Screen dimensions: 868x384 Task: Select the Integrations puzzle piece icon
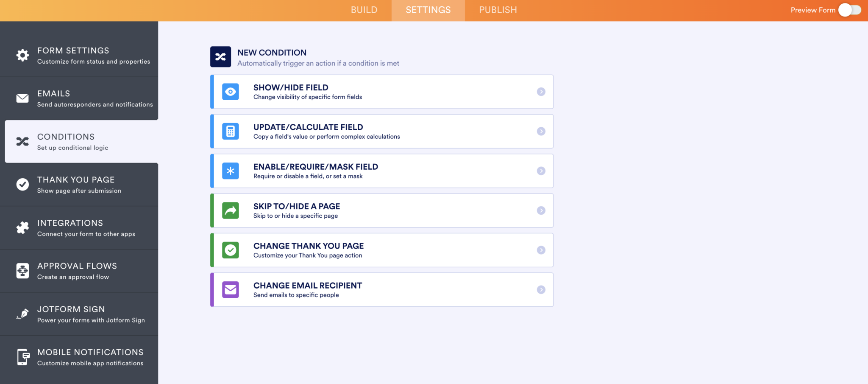[22, 228]
